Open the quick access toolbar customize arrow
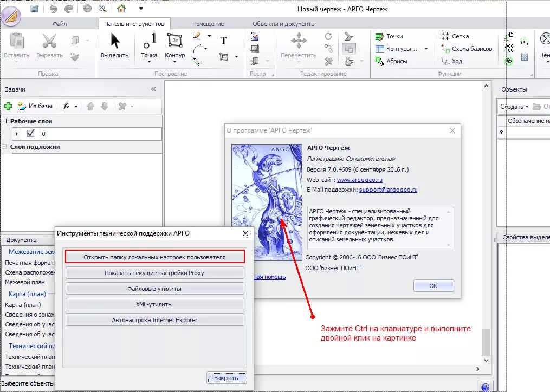 tap(141, 9)
